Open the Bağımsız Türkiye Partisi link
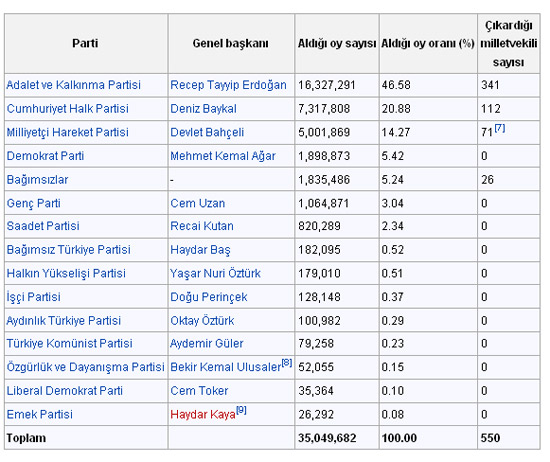Viewport: 550px width, 462px height. 69,250
